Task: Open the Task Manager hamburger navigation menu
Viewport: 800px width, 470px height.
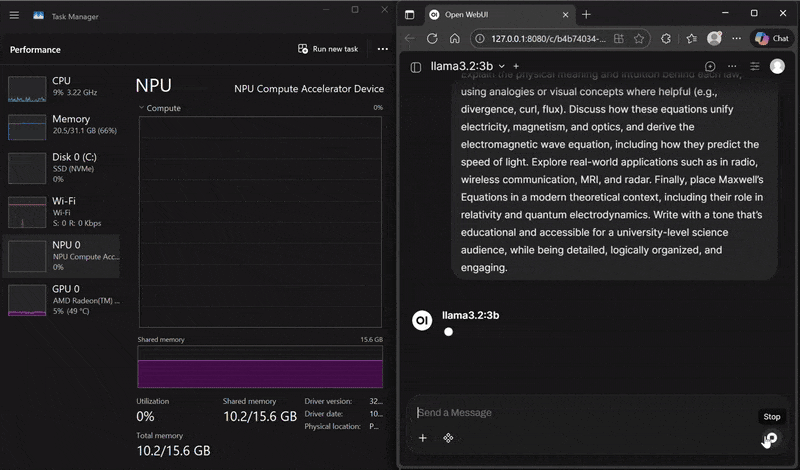Action: click(x=12, y=17)
